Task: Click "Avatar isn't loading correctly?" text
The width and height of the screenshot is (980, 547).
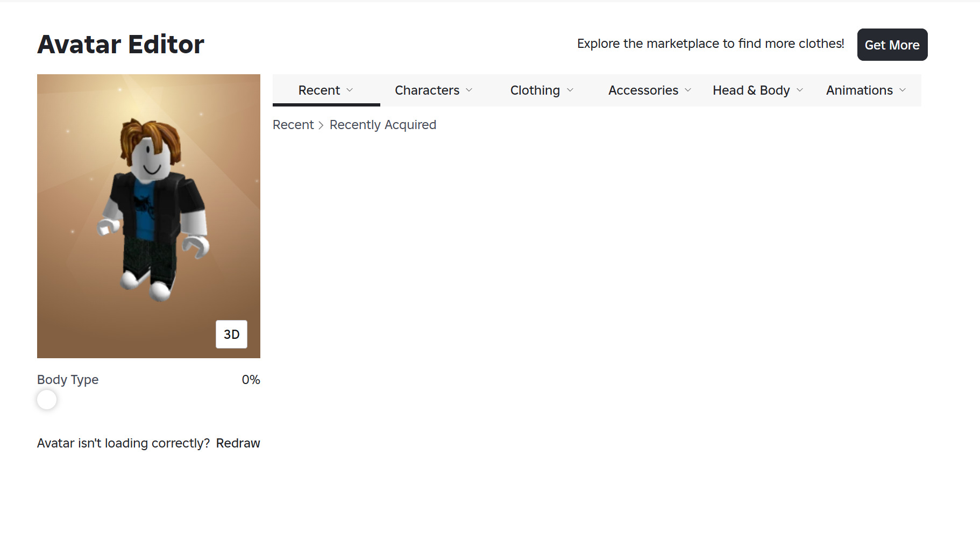Action: (123, 443)
